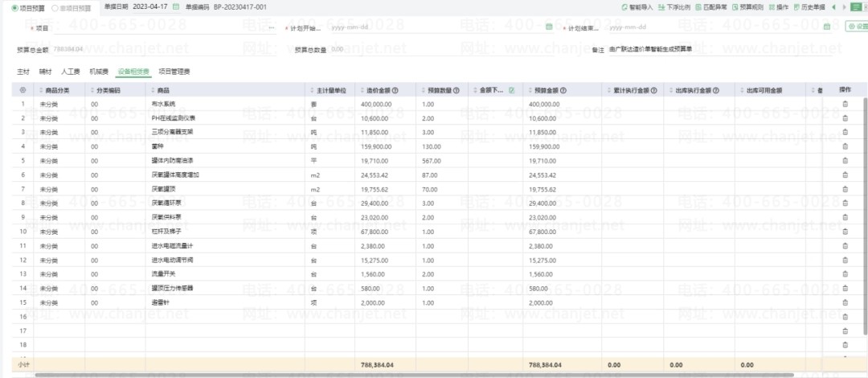Delete empty row 16 trash icon

click(845, 317)
